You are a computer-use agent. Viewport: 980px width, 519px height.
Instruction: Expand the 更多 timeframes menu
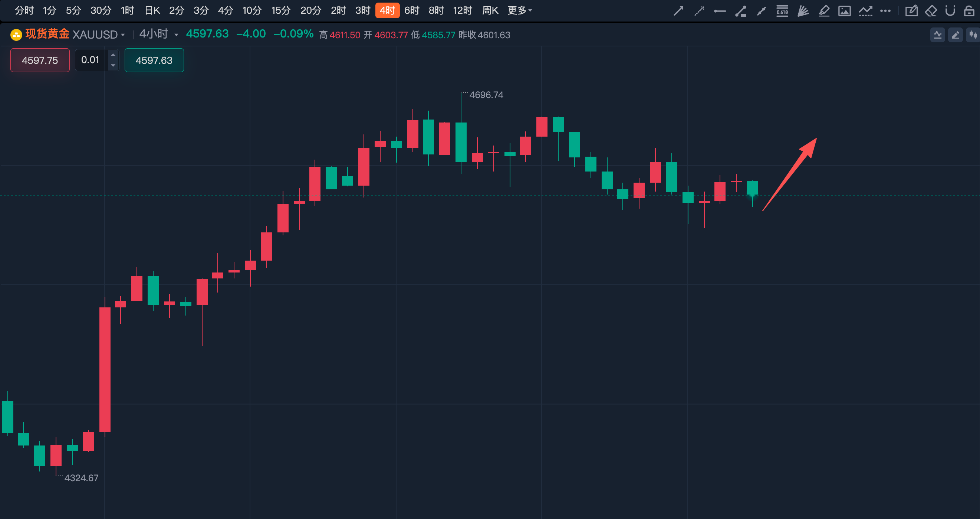[x=520, y=10]
